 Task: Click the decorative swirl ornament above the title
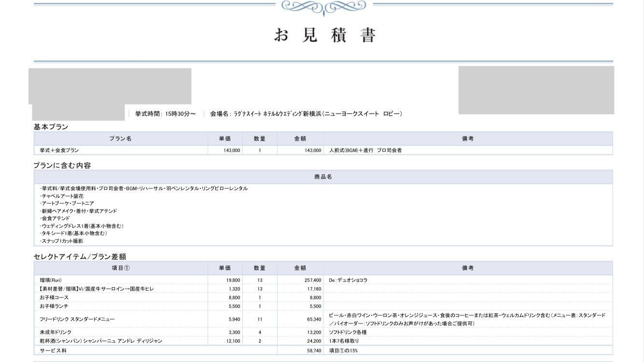pyautogui.click(x=323, y=6)
